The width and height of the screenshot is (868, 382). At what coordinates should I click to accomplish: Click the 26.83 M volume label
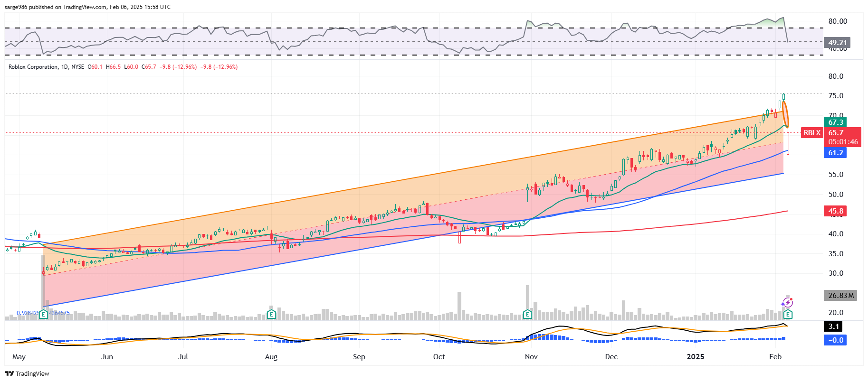tap(840, 296)
